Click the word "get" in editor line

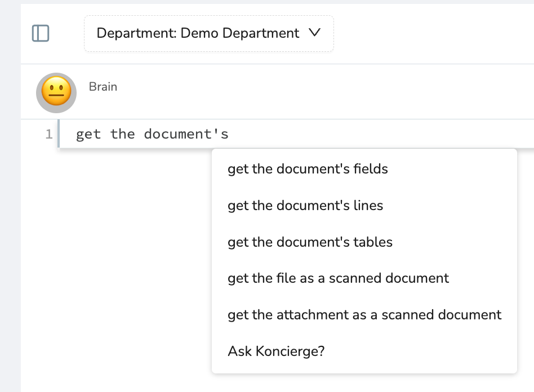click(88, 134)
